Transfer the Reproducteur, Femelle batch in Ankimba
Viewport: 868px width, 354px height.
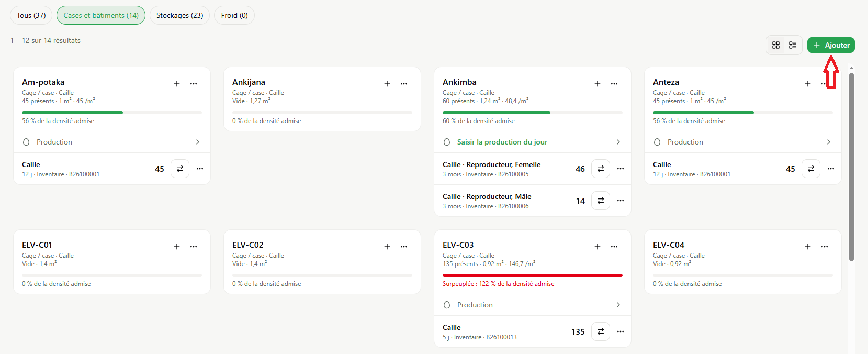(x=601, y=169)
